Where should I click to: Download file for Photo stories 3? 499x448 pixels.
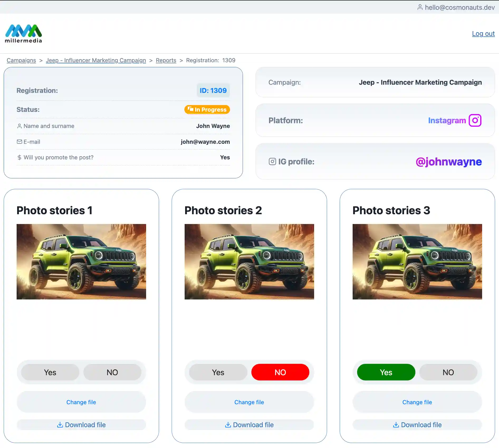click(x=417, y=425)
